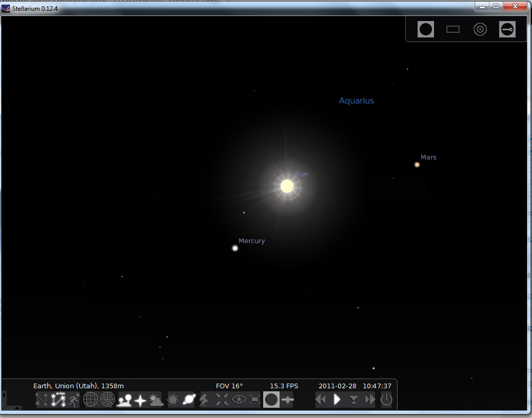Viewport: 532px width, 418px height.
Task: Show the equatorial grid
Action: click(91, 400)
